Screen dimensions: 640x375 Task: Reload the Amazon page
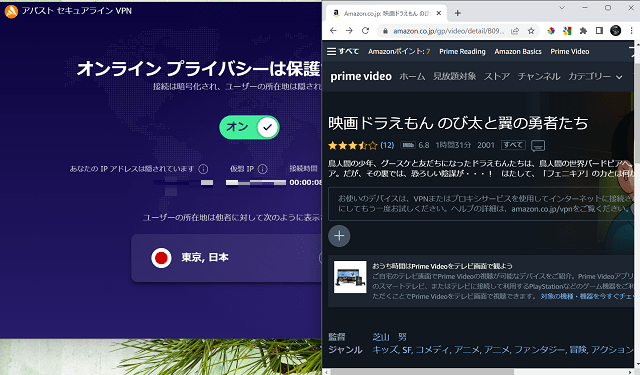pos(365,31)
